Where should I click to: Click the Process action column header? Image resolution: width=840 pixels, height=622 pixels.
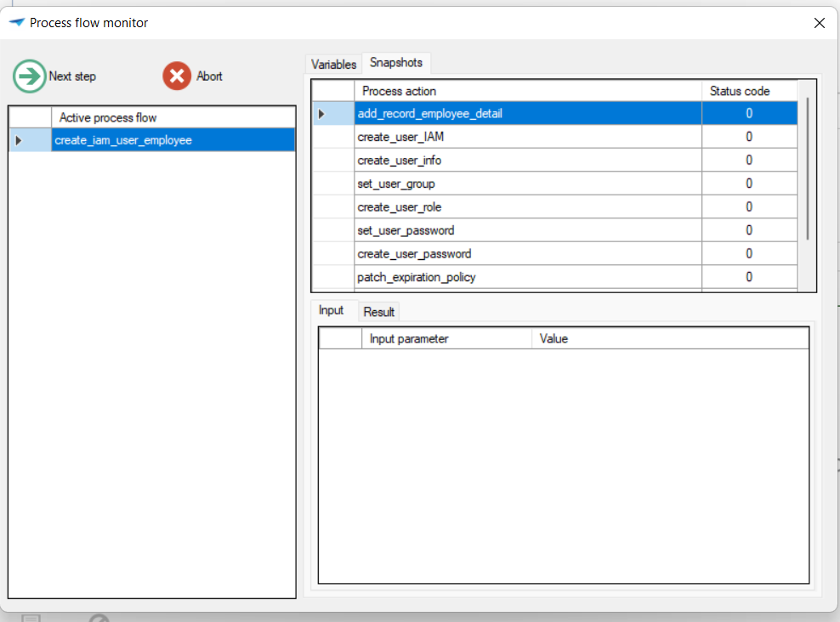pyautogui.click(x=528, y=91)
